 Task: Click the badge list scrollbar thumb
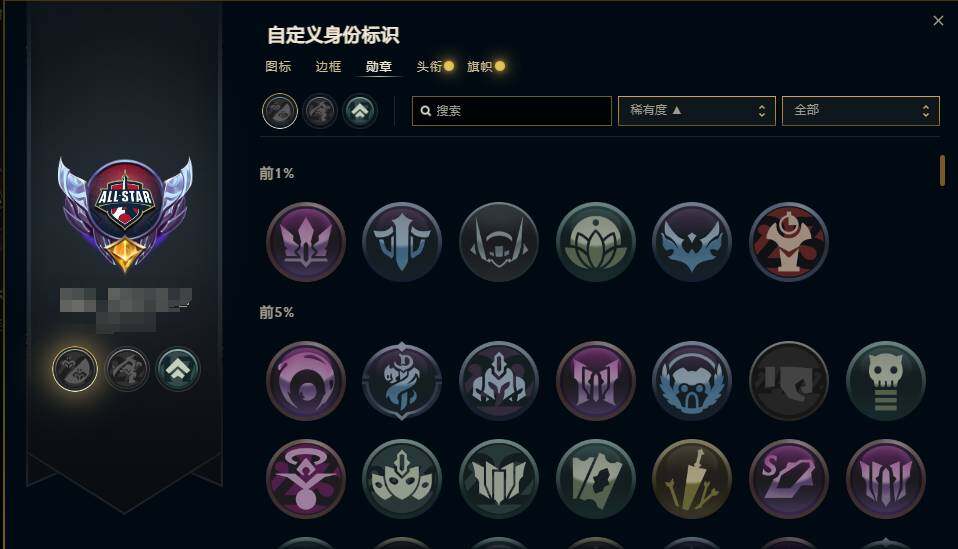tap(942, 170)
